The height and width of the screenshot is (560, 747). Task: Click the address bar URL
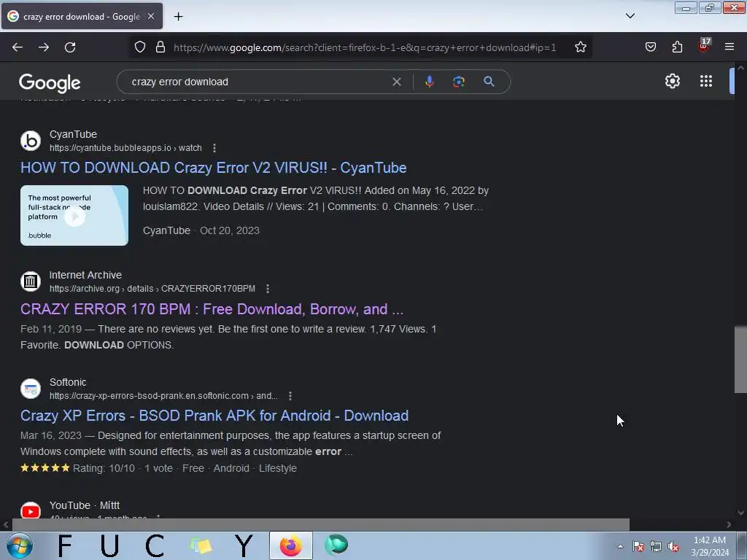(365, 47)
